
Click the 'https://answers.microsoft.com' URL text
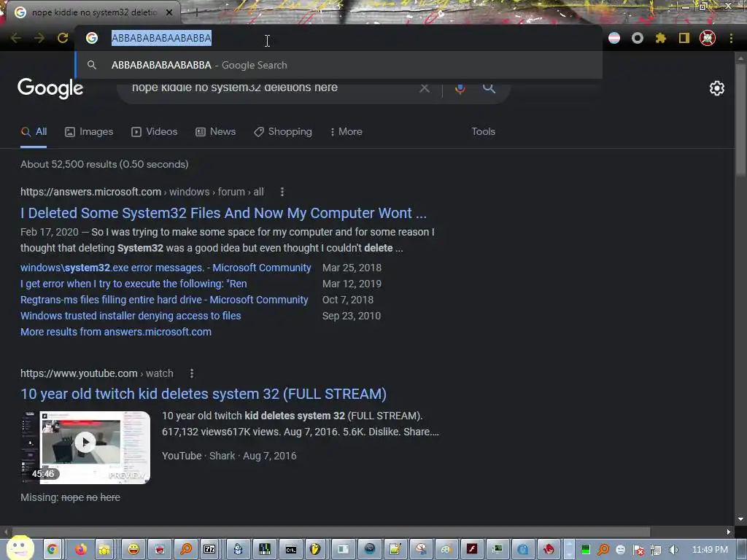point(90,192)
